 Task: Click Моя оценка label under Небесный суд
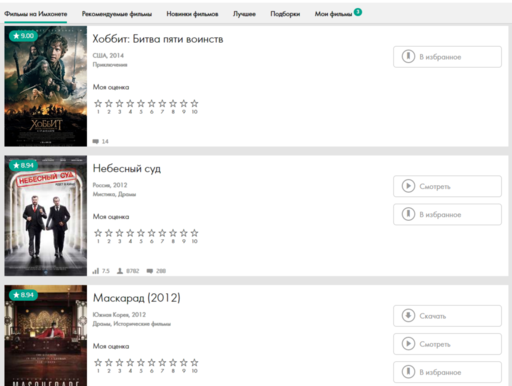click(x=111, y=217)
